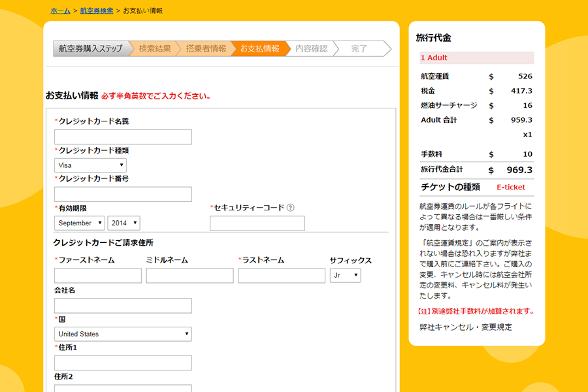The height and width of the screenshot is (392, 588).
Task: Select the 搭乗者情報 step tab
Action: [206, 49]
